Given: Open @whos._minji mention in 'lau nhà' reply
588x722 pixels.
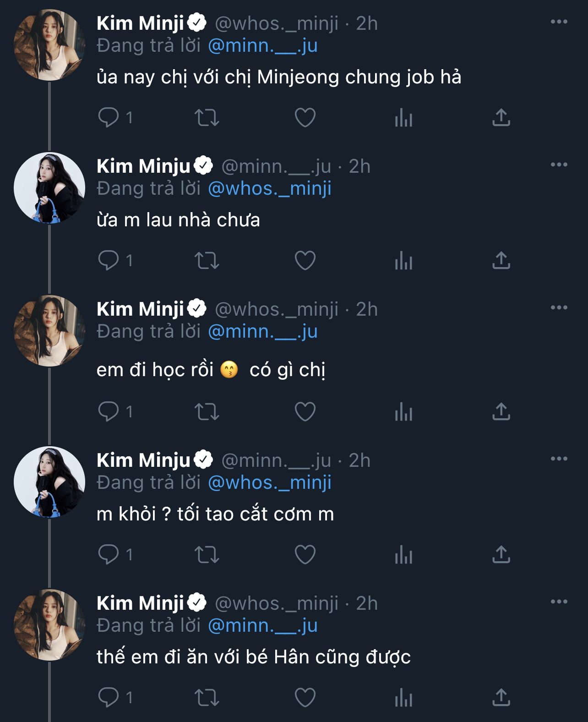Looking at the screenshot, I should coord(269,189).
